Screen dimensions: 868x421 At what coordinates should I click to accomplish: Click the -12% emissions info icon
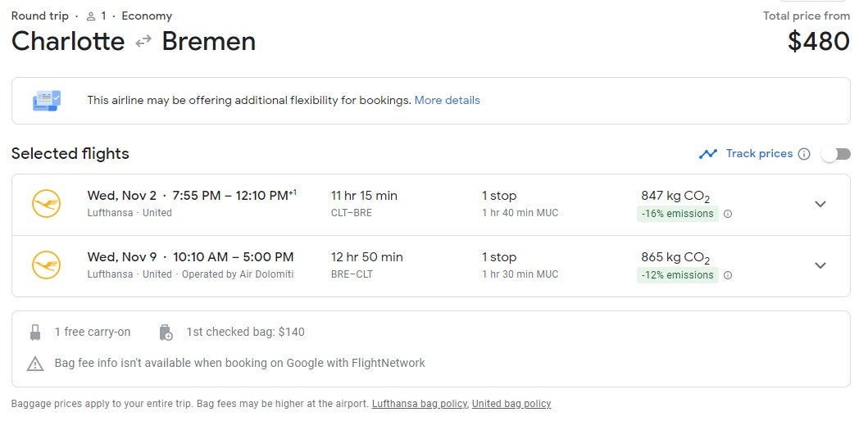728,275
